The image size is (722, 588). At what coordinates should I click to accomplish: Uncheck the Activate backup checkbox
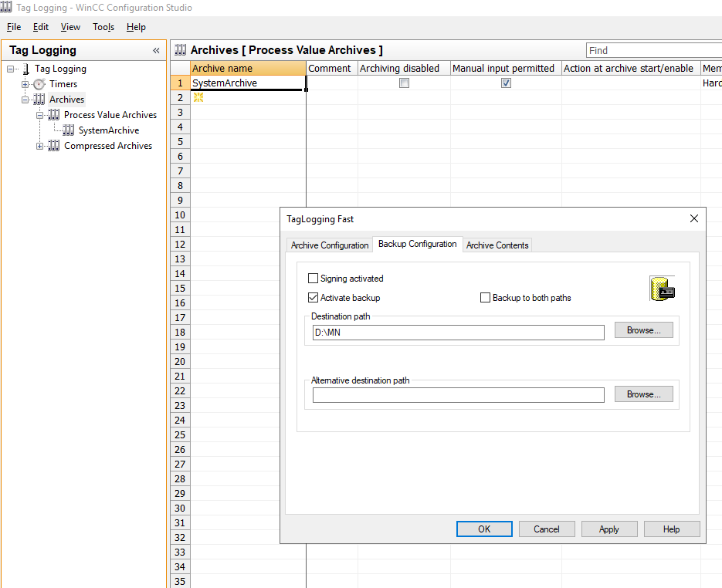click(313, 298)
